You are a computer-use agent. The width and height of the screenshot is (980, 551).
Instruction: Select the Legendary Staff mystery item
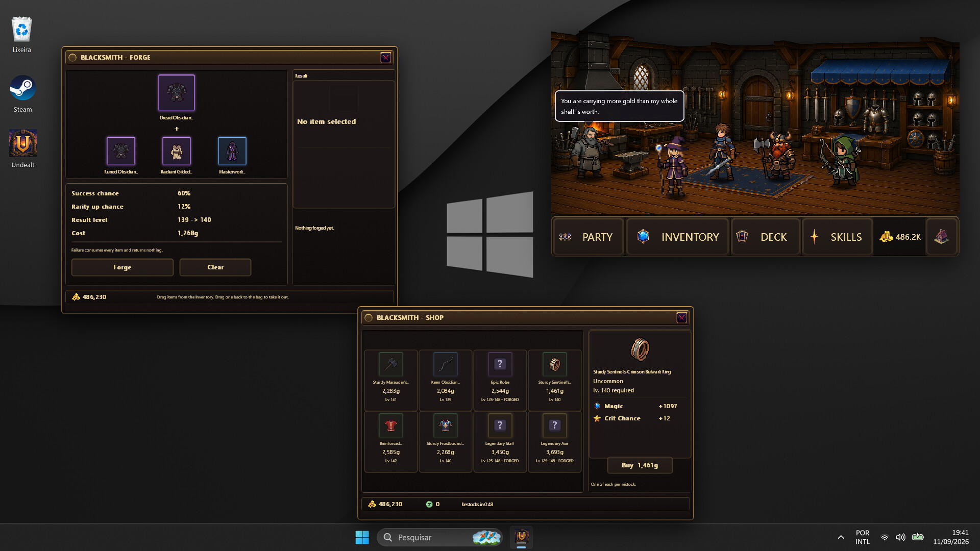click(x=500, y=441)
